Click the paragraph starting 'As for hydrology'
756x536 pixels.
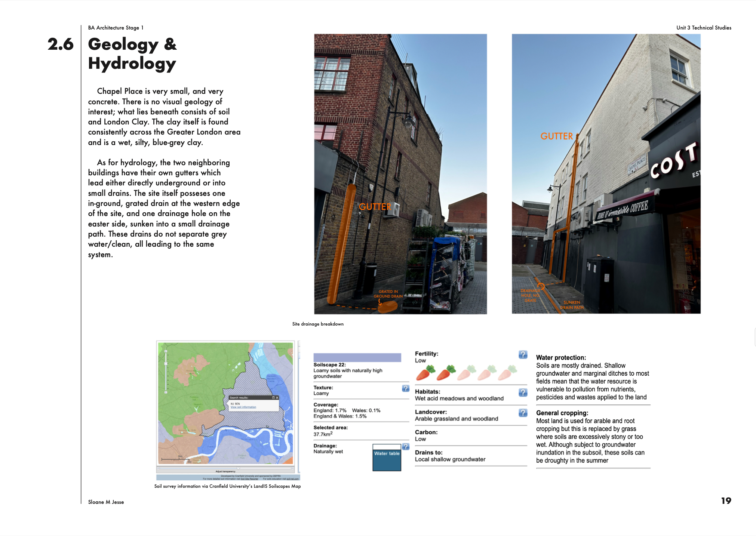point(164,208)
